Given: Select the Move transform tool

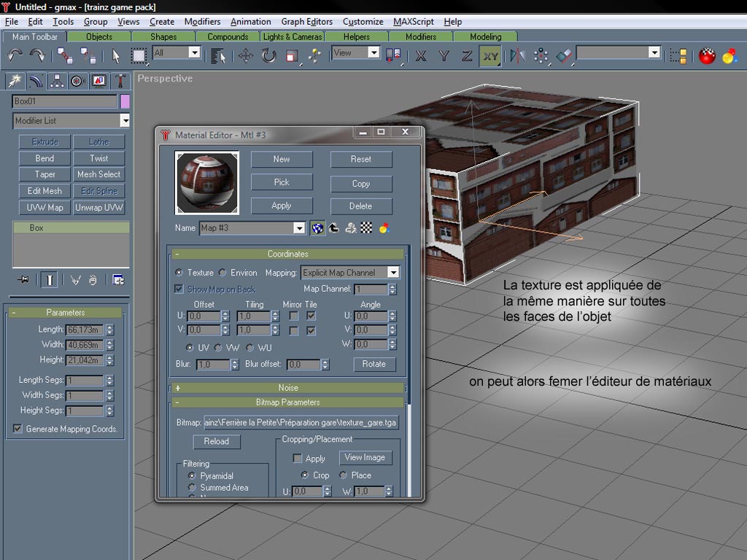Looking at the screenshot, I should tap(246, 55).
